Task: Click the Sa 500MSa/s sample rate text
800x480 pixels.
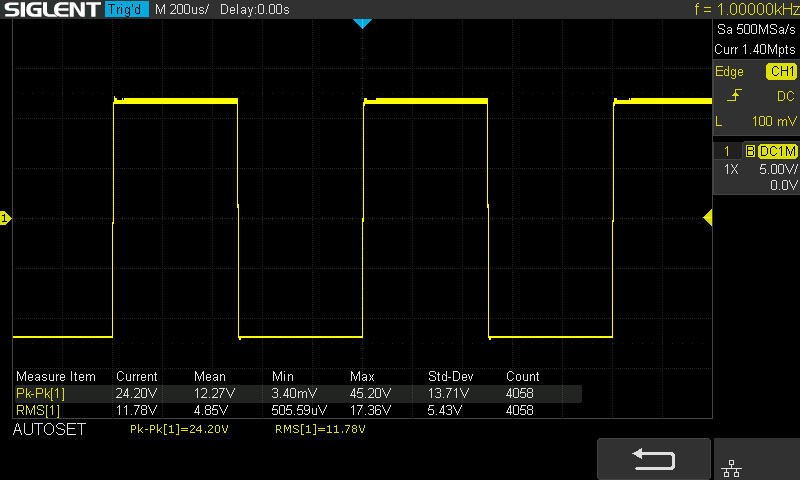Action: [x=756, y=30]
